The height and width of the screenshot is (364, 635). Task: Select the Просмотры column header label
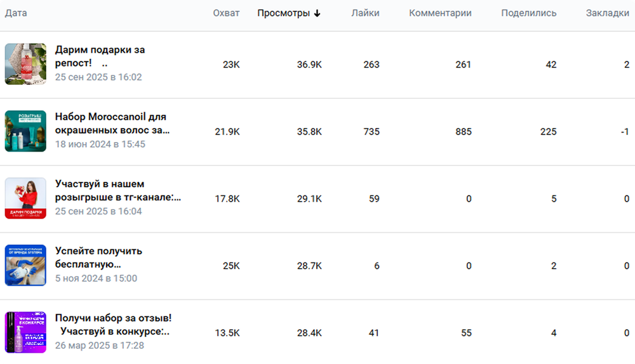pos(283,13)
